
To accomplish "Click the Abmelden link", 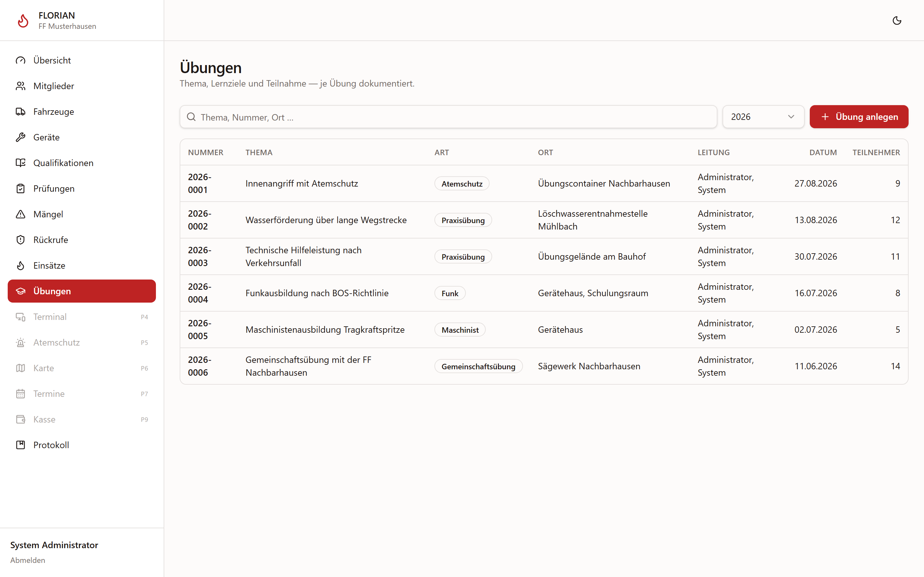I will click(28, 560).
